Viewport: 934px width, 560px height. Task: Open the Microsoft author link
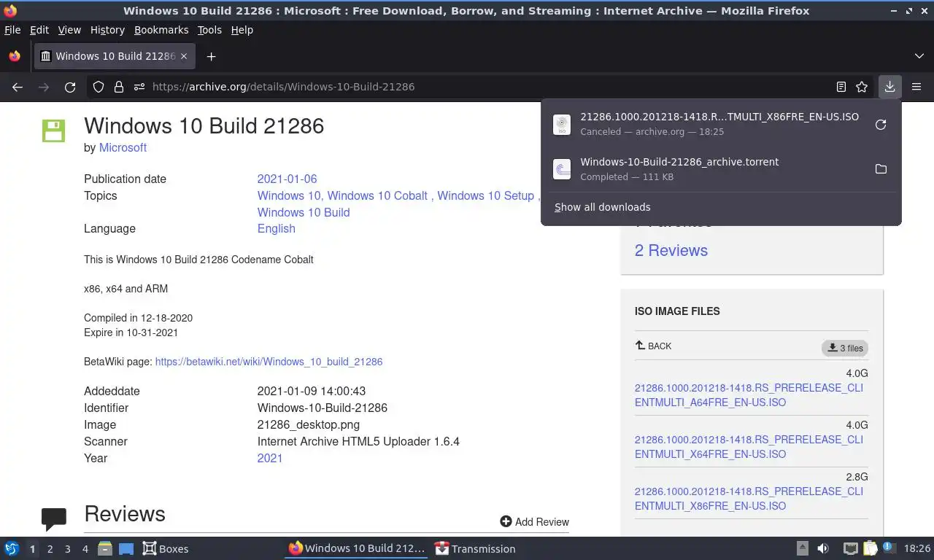click(x=123, y=147)
